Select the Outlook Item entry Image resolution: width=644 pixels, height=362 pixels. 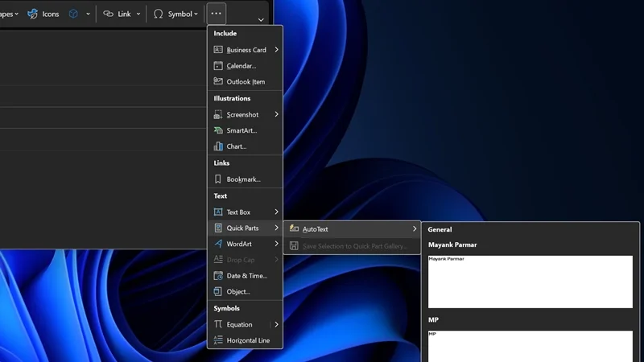245,82
